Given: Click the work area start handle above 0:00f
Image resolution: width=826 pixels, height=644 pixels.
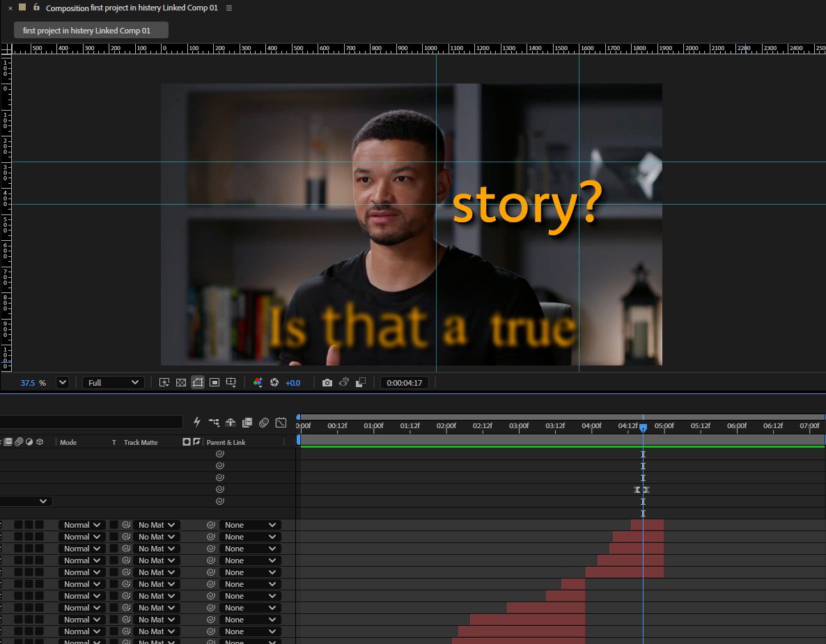Looking at the screenshot, I should coord(299,439).
